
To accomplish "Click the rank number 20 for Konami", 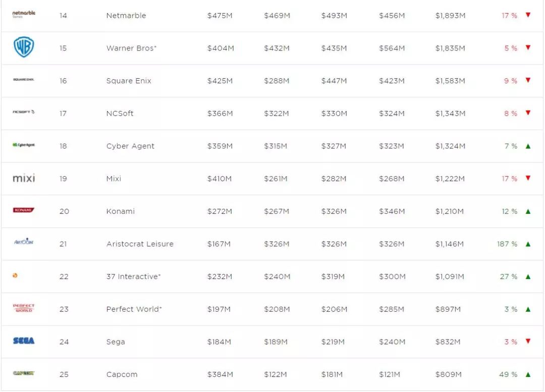I will (x=64, y=211).
